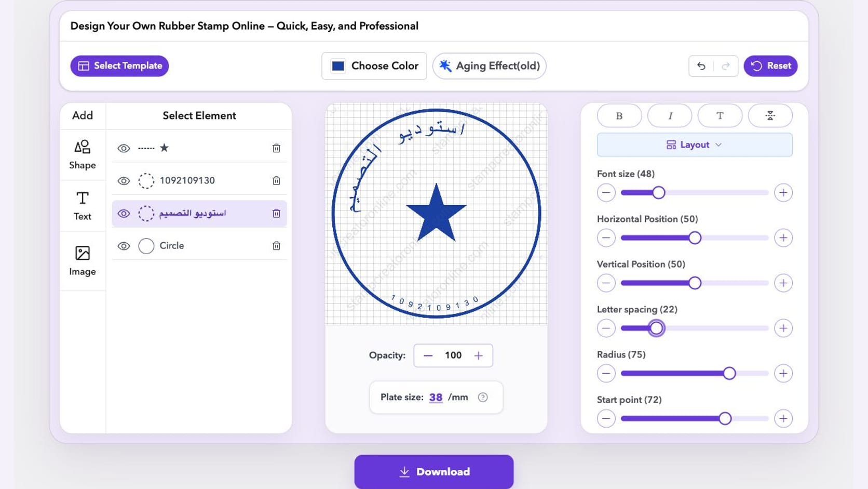Click the Font size slider handle
The image size is (868, 489).
point(659,193)
